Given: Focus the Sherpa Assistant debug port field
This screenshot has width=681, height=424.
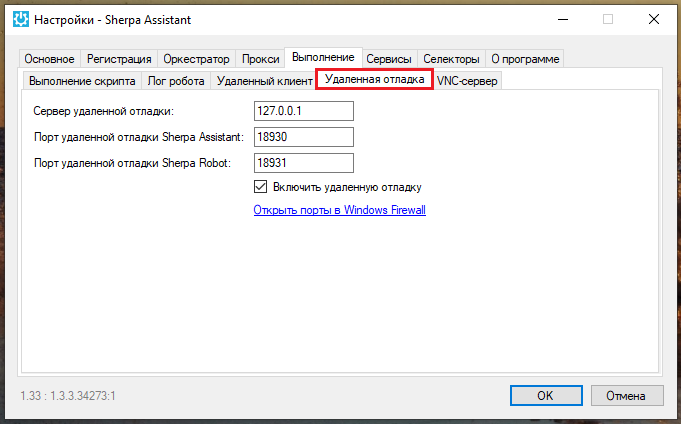Looking at the screenshot, I should [x=304, y=137].
